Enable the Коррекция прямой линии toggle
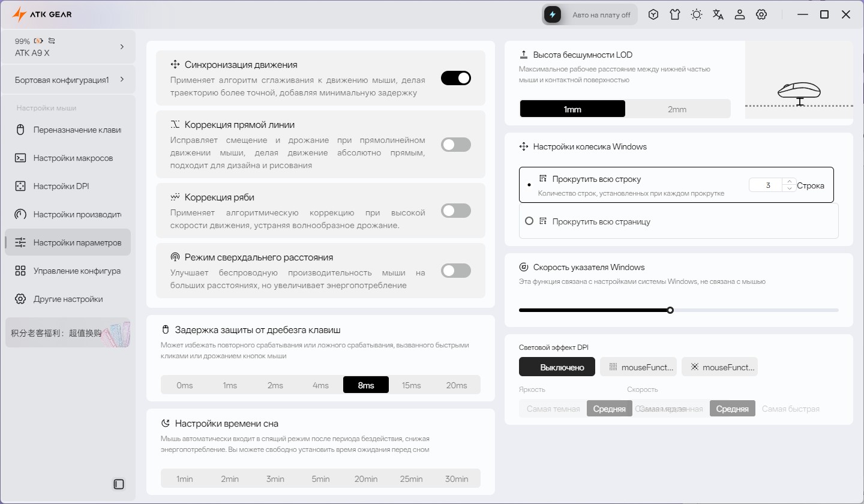 coord(456,145)
